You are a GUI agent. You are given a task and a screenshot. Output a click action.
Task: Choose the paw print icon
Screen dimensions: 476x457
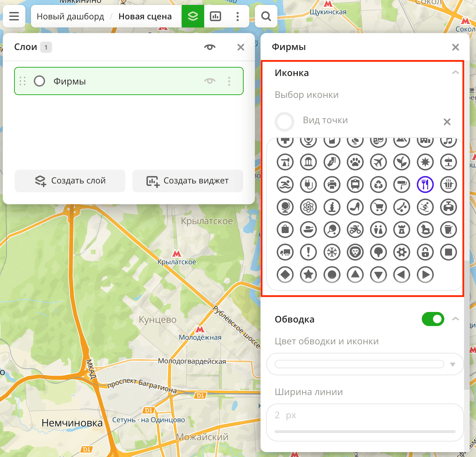click(355, 162)
